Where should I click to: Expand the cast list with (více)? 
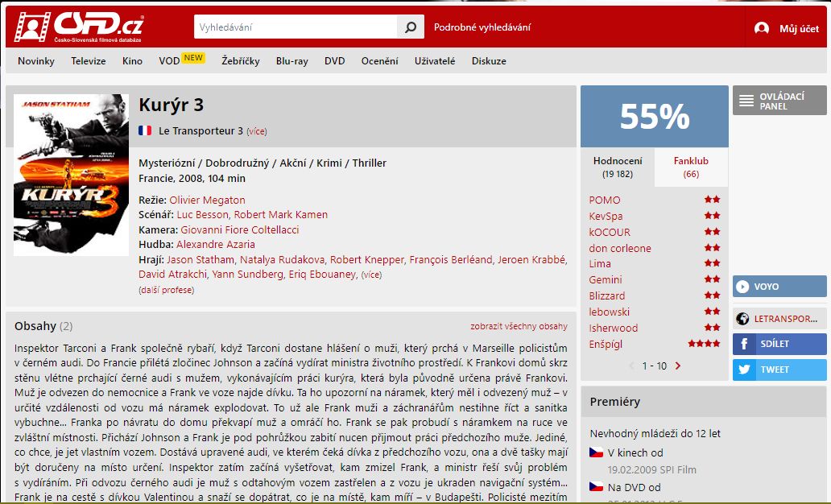click(371, 275)
